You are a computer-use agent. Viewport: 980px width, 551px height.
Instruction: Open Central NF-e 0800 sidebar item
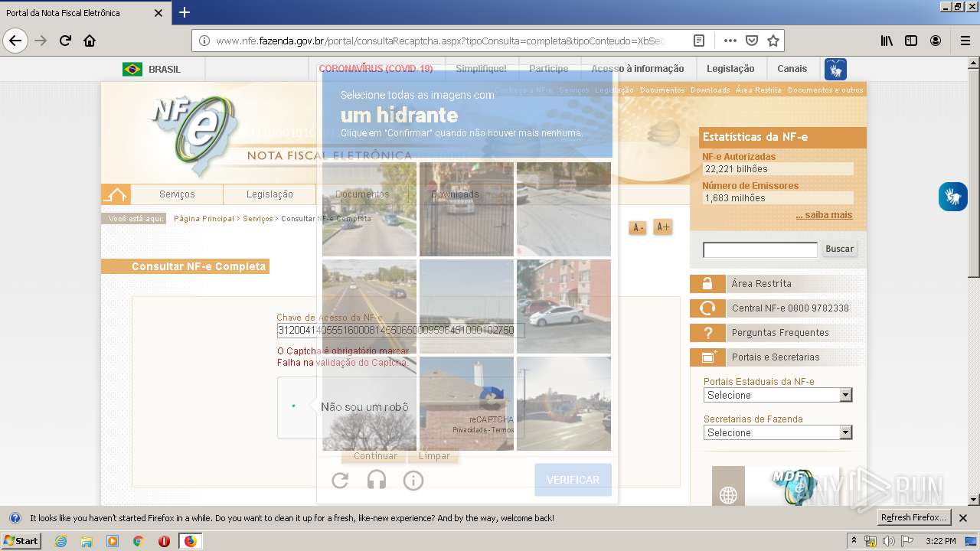[x=777, y=308]
